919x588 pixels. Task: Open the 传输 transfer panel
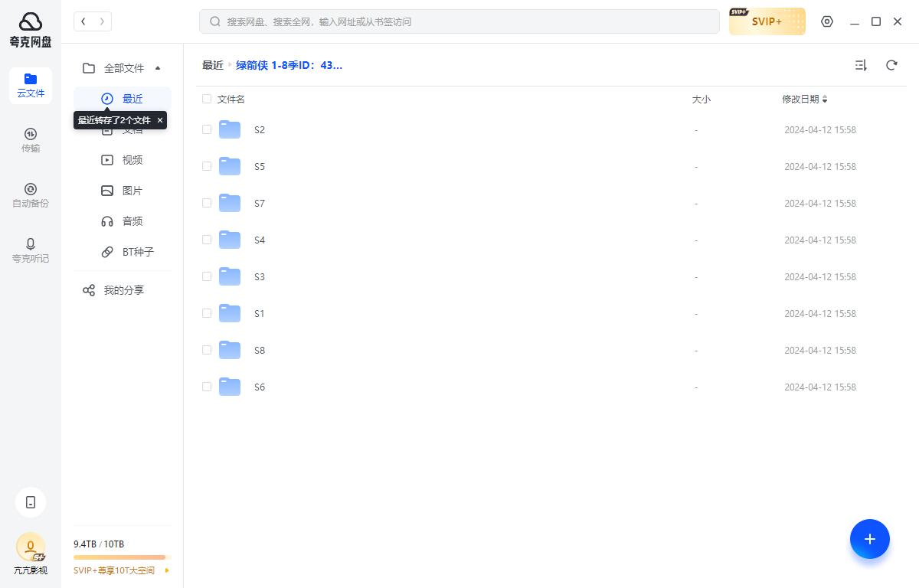coord(31,139)
